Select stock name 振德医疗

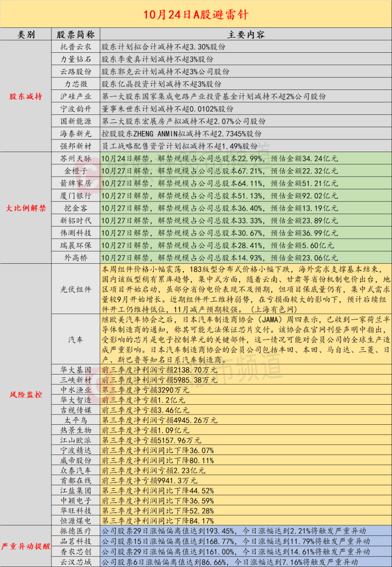[x=76, y=531]
